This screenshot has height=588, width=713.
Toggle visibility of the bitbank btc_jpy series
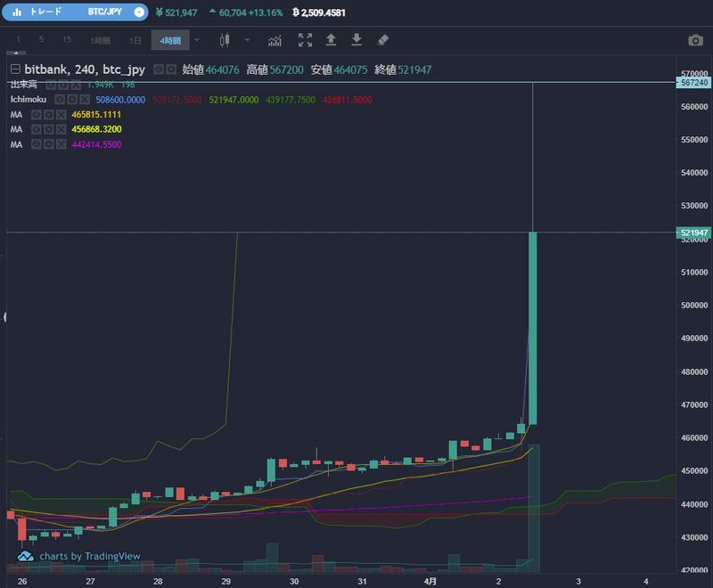click(x=159, y=69)
